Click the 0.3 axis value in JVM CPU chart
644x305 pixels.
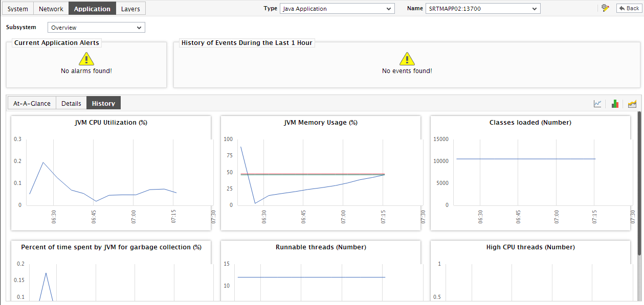coord(18,139)
